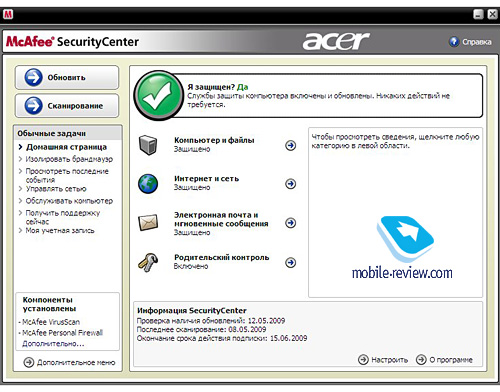Click chevron beside Моя учетная запись
Viewport: 500px width, 392px height.
click(x=20, y=230)
